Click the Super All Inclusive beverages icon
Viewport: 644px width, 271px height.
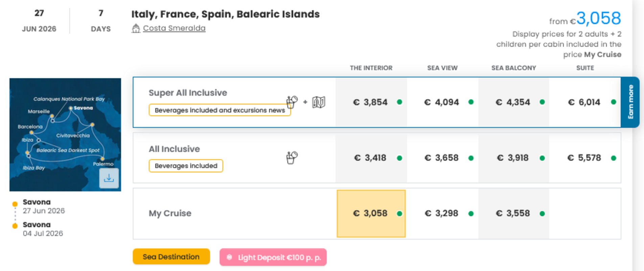(292, 102)
